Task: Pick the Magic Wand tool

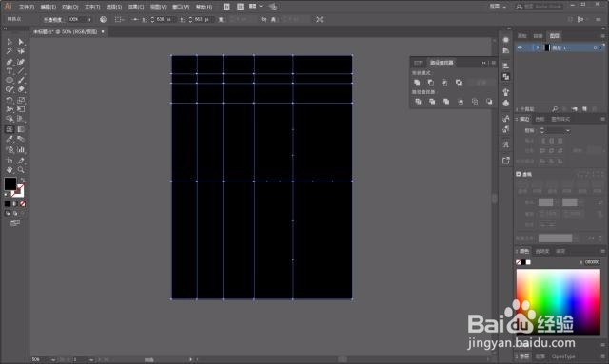Action: (10, 51)
